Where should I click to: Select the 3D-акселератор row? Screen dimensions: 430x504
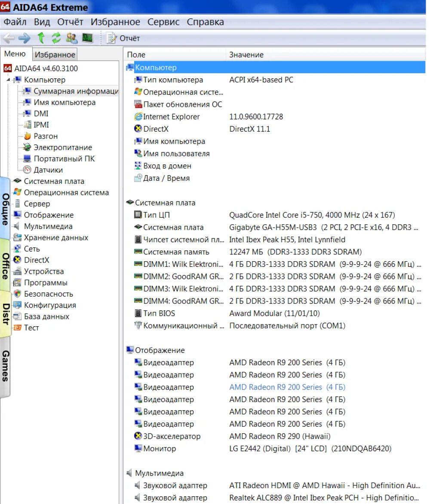tap(275, 436)
